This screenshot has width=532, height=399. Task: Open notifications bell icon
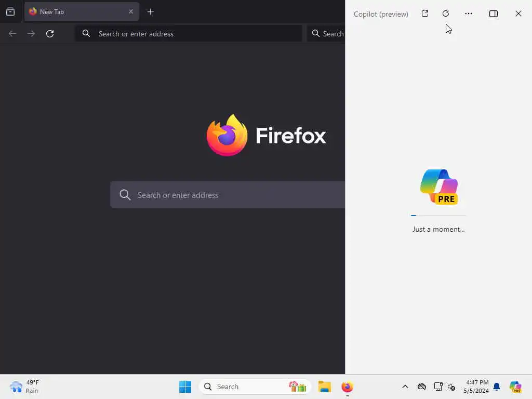497,387
